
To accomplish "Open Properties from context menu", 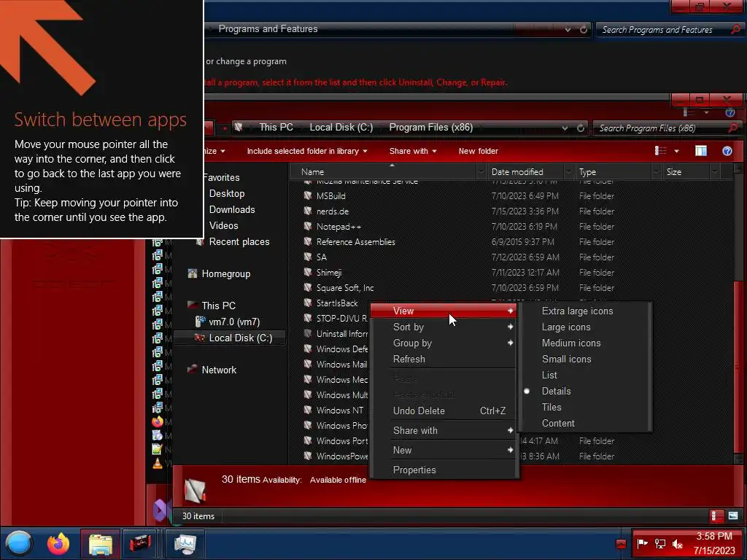I will [444, 470].
